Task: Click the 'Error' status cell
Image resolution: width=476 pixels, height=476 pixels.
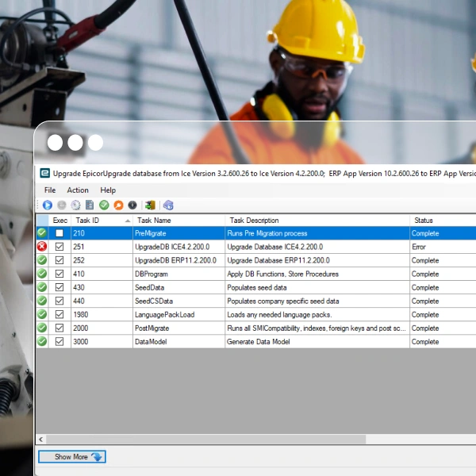Action: pos(443,247)
